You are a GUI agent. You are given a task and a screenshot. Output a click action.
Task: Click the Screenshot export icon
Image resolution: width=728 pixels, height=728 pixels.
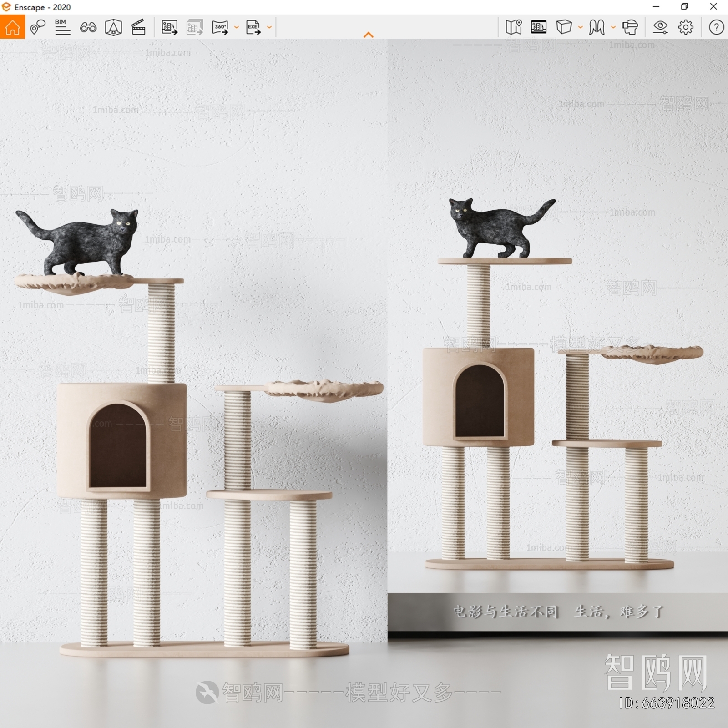169,27
